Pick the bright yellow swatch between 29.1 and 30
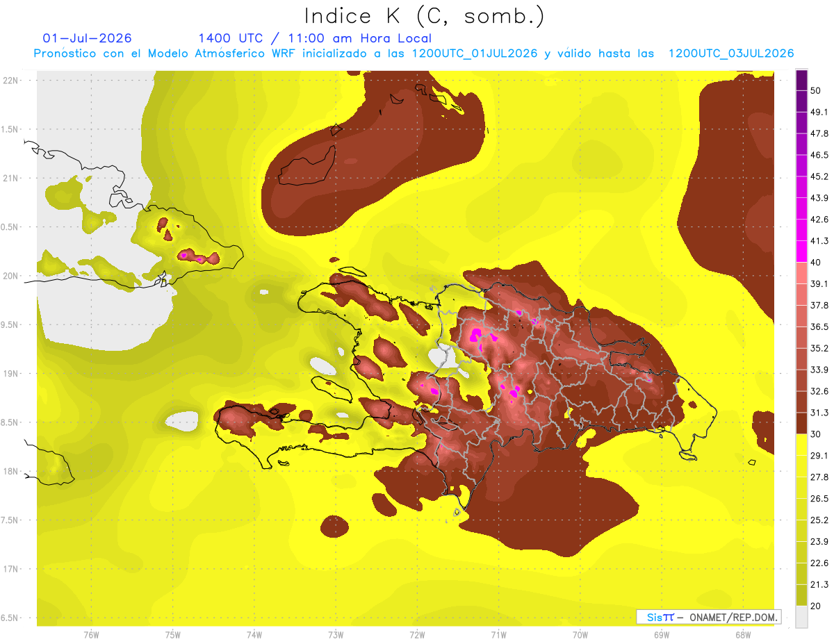834x644 pixels. coord(801,445)
